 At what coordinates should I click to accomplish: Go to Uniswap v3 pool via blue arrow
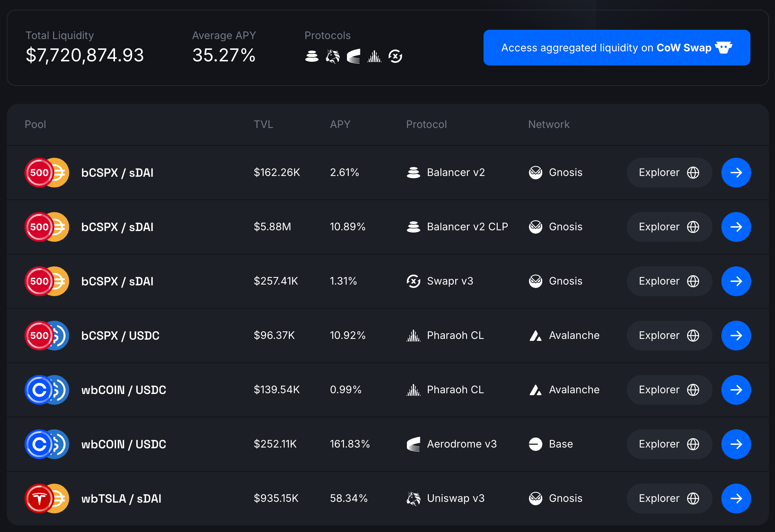click(736, 499)
